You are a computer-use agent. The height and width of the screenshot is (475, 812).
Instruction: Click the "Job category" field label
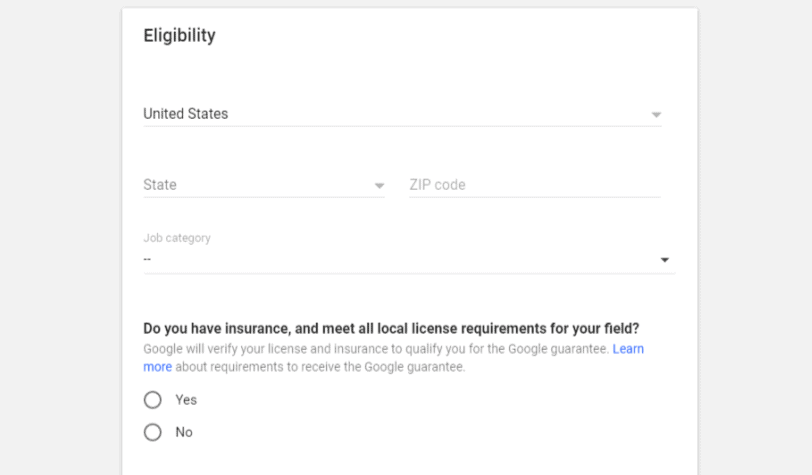[x=177, y=238]
